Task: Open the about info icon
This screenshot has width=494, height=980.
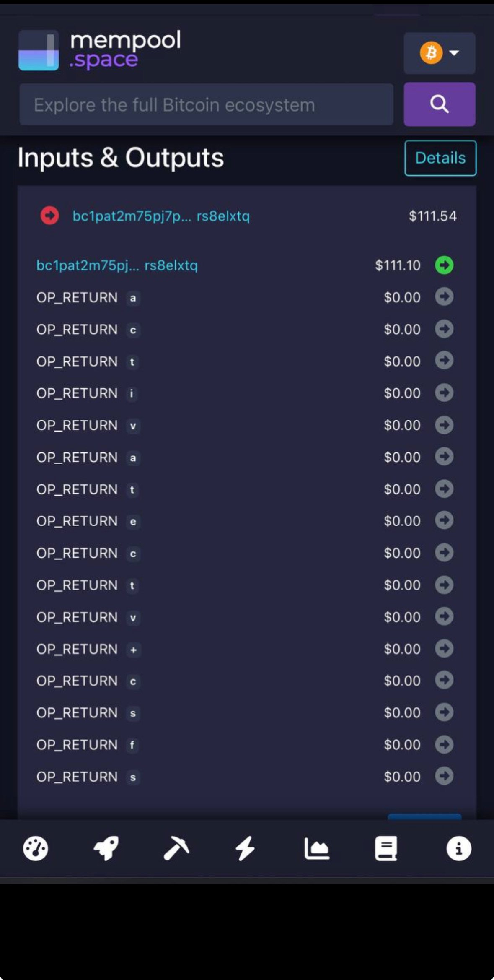Action: point(459,849)
